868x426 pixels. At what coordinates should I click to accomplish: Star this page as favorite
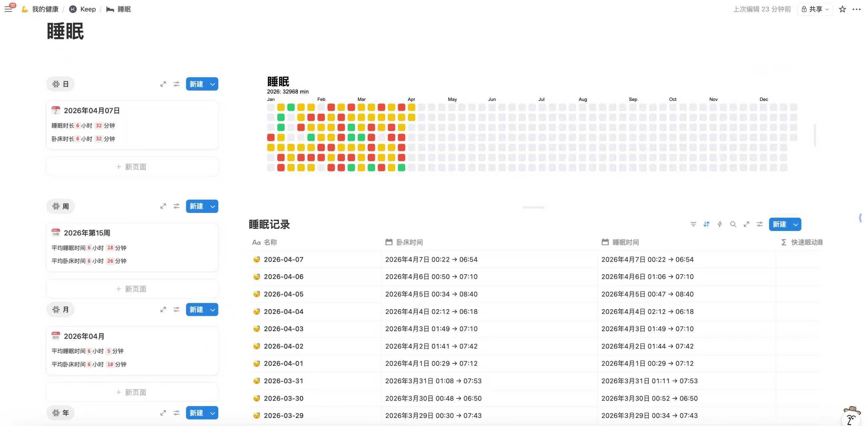[x=842, y=9]
